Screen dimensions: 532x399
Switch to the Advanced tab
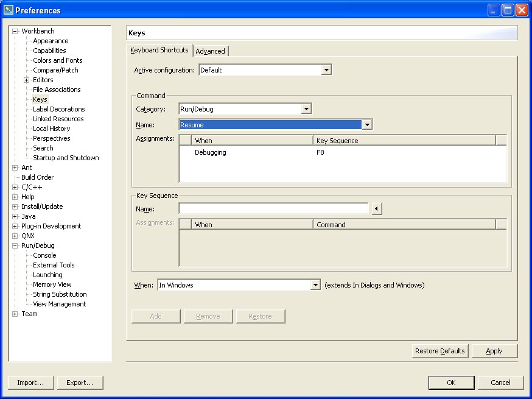coord(211,51)
